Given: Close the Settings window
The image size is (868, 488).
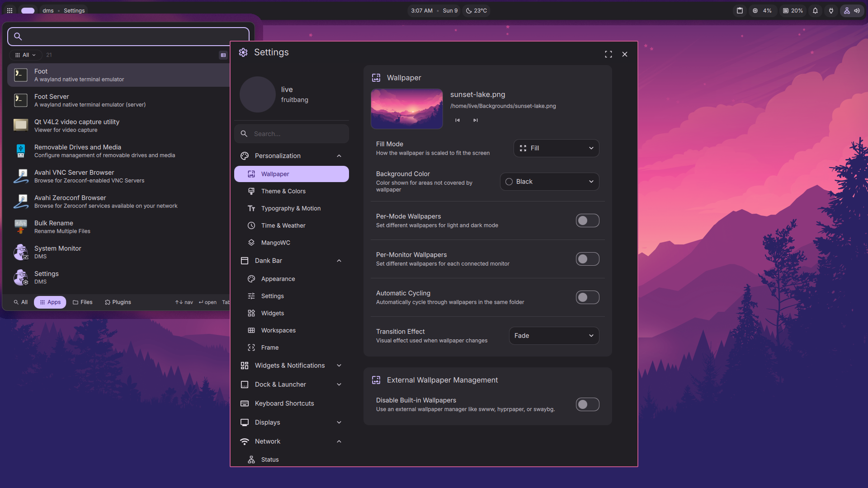Looking at the screenshot, I should pyautogui.click(x=625, y=54).
